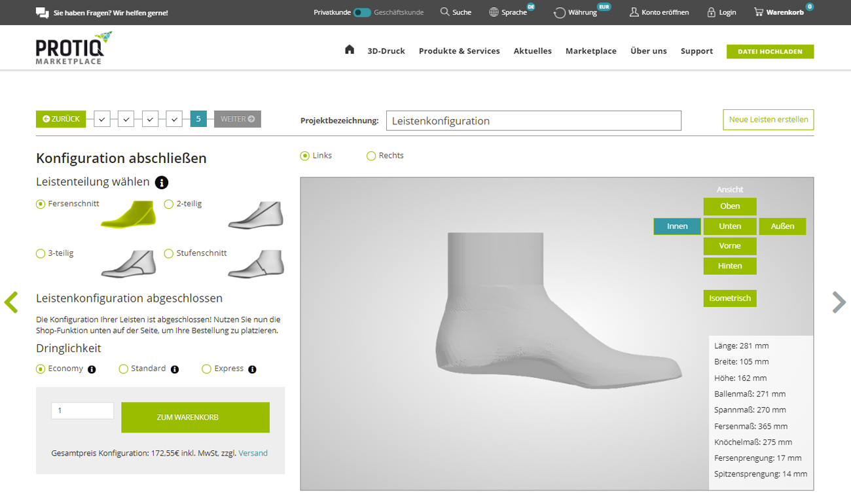The width and height of the screenshot is (851, 504).
Task: Select the Rechts radio button
Action: (x=371, y=156)
